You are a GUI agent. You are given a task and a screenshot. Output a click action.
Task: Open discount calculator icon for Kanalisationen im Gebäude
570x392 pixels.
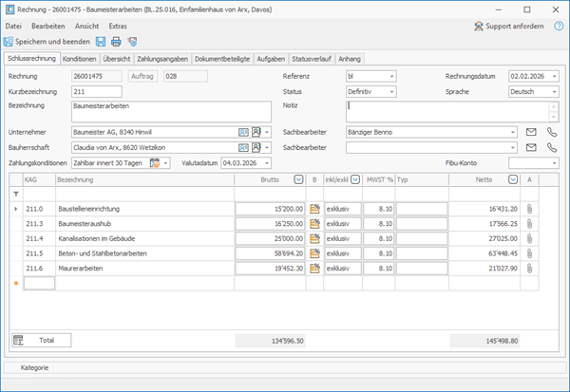click(314, 238)
